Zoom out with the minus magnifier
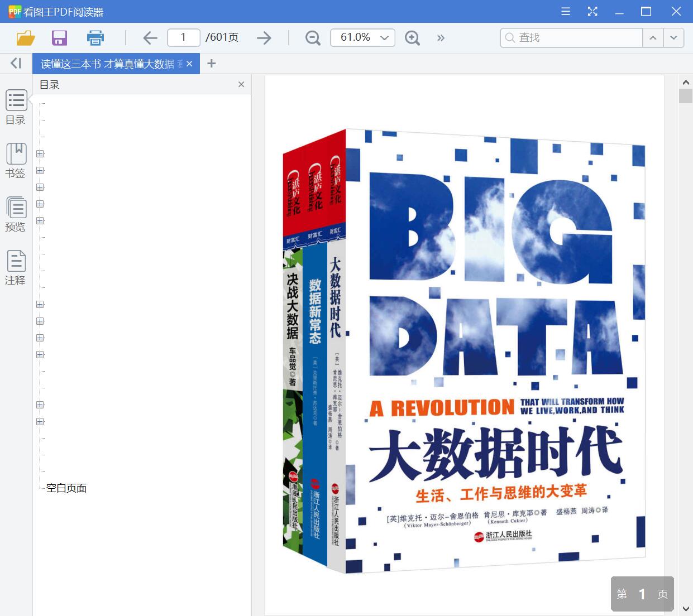This screenshot has height=616, width=693. [x=313, y=38]
